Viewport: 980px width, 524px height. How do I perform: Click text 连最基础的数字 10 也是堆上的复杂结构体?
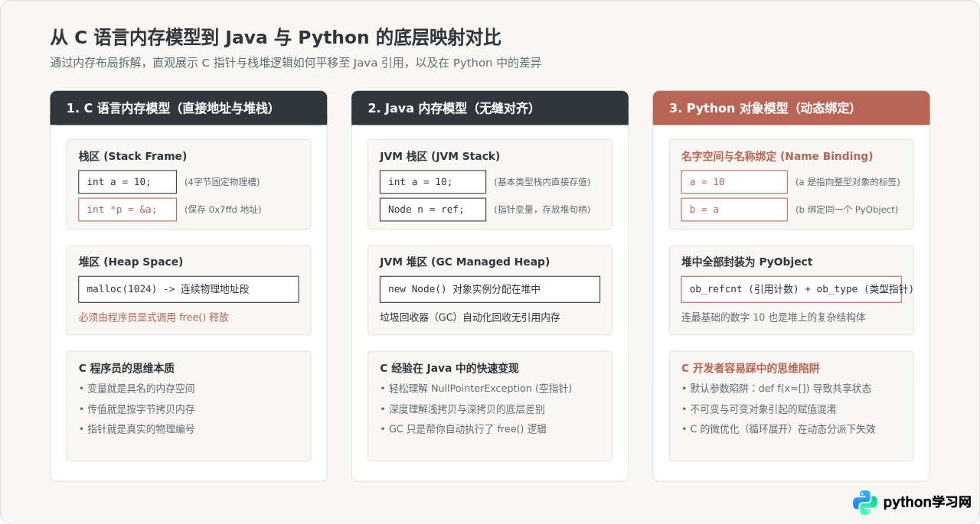click(773, 317)
